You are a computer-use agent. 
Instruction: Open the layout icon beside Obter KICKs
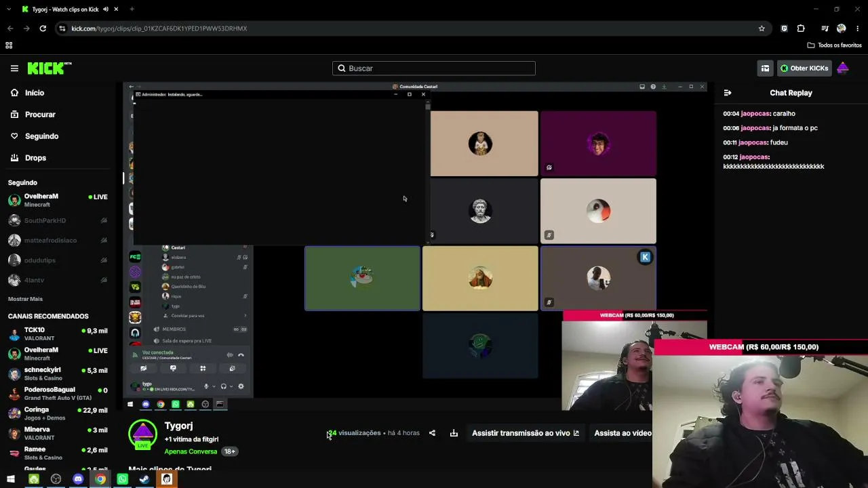point(765,68)
